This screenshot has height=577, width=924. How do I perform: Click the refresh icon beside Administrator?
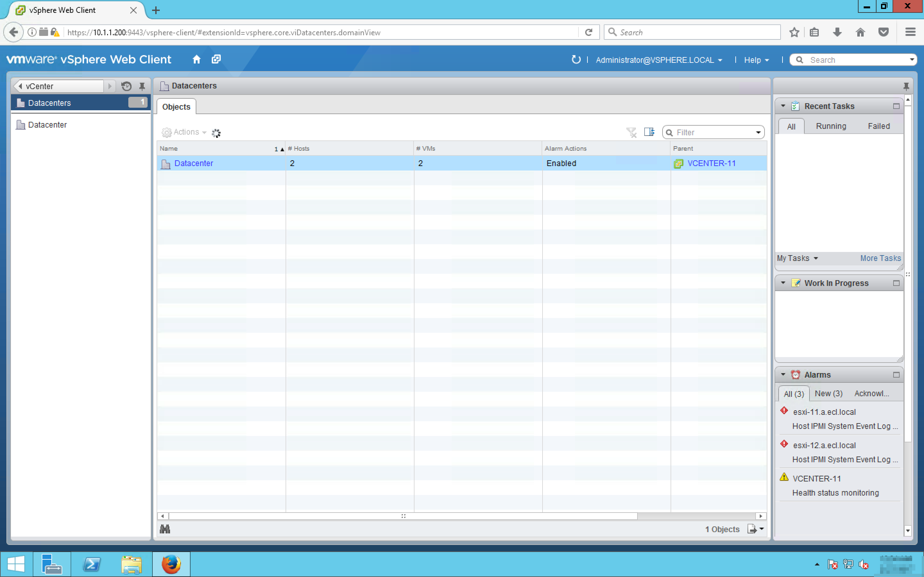[576, 60]
